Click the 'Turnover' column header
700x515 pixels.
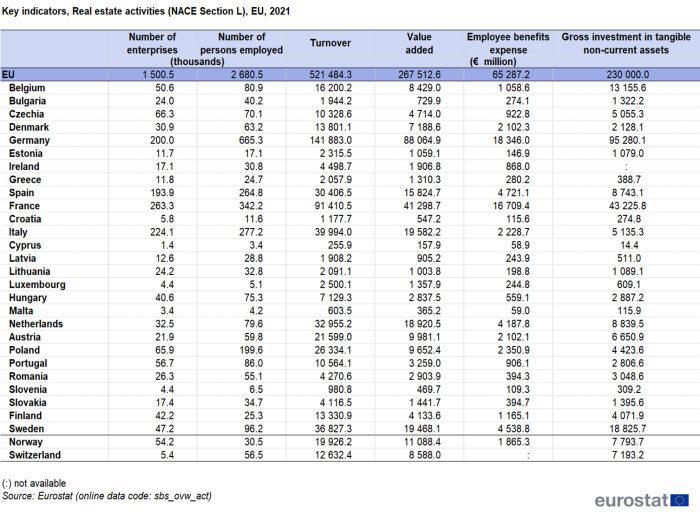pyautogui.click(x=330, y=43)
